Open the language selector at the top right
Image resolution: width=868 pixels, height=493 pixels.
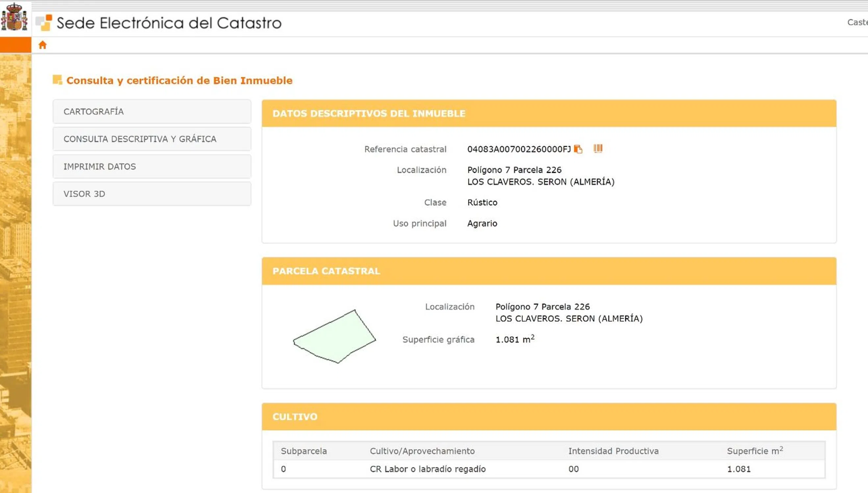pos(857,22)
